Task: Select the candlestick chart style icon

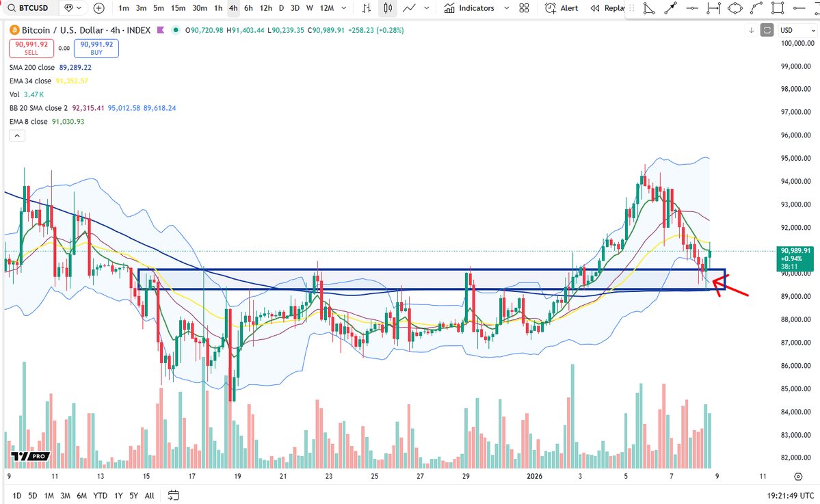Action: pyautogui.click(x=388, y=8)
